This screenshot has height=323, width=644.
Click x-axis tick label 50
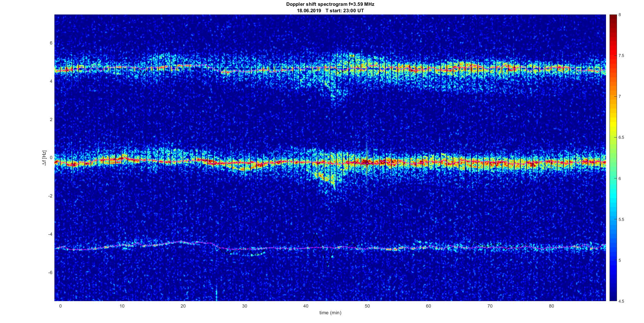(367, 306)
